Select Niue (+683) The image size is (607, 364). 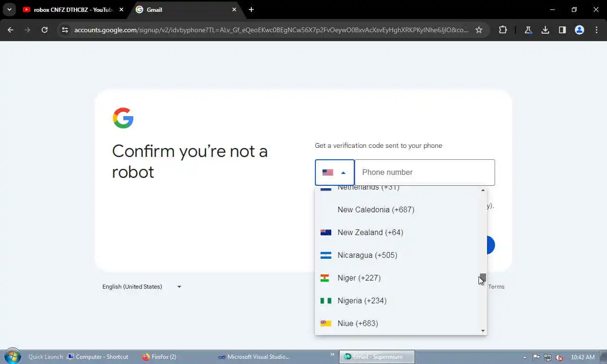click(397, 323)
